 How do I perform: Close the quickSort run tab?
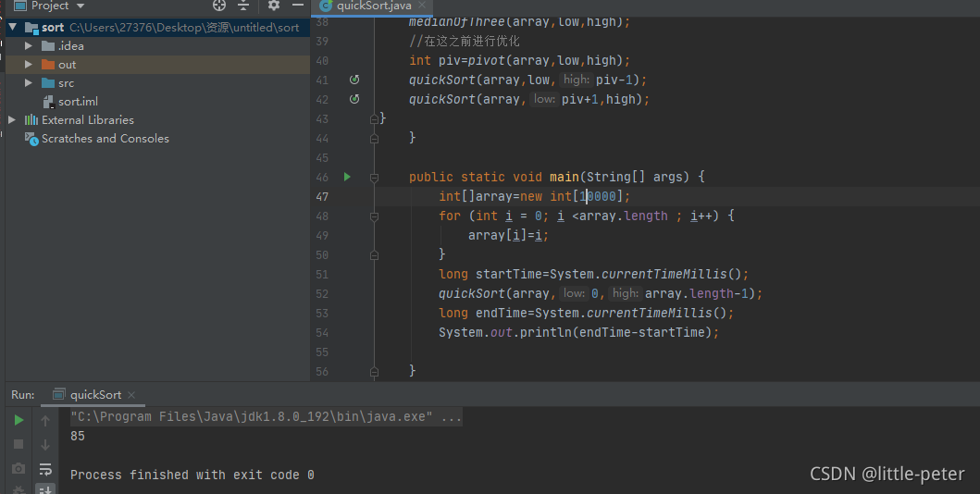click(131, 395)
